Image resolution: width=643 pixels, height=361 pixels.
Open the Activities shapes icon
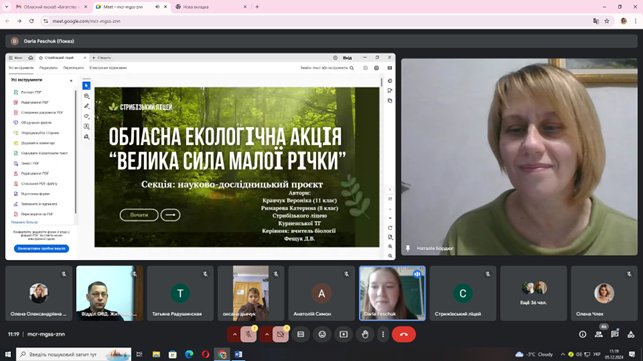pos(631,335)
